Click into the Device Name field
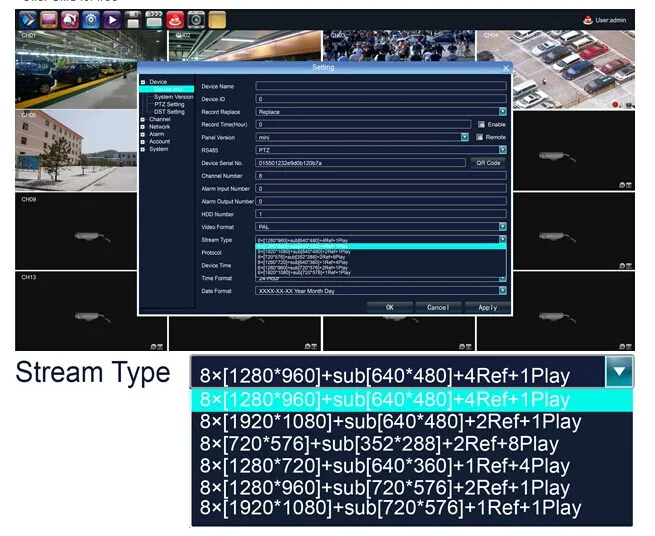Image resolution: width=655 pixels, height=536 pixels. (381, 86)
